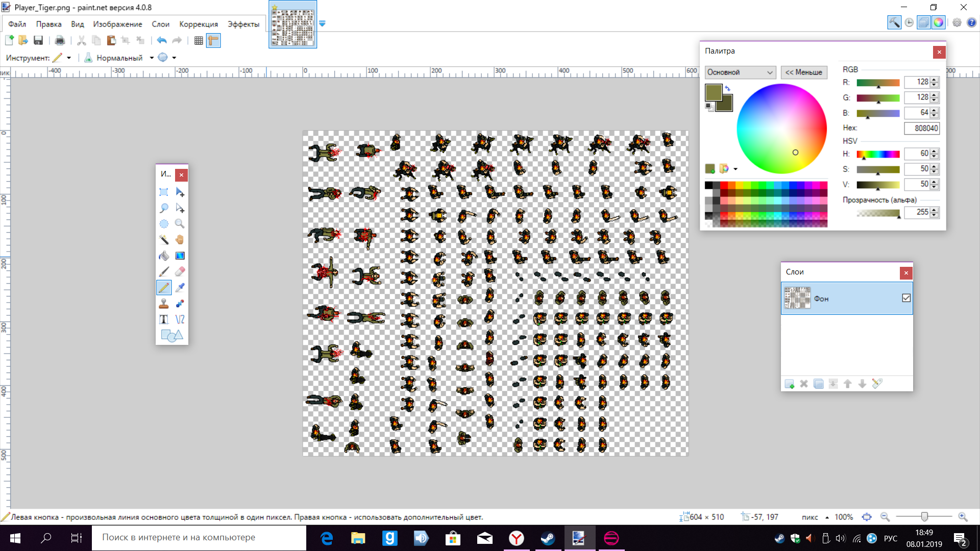
Task: Select the Magic Wand tool
Action: (x=164, y=240)
